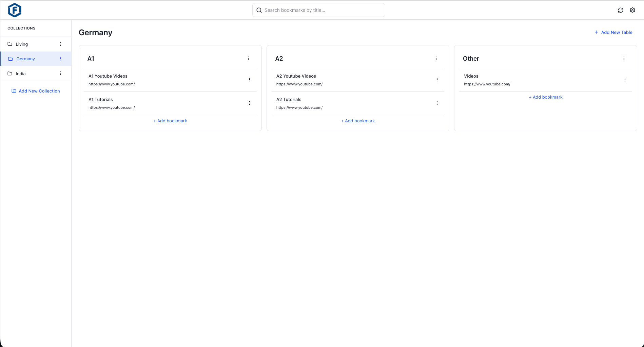
Task: Click Add New Table
Action: (x=613, y=32)
